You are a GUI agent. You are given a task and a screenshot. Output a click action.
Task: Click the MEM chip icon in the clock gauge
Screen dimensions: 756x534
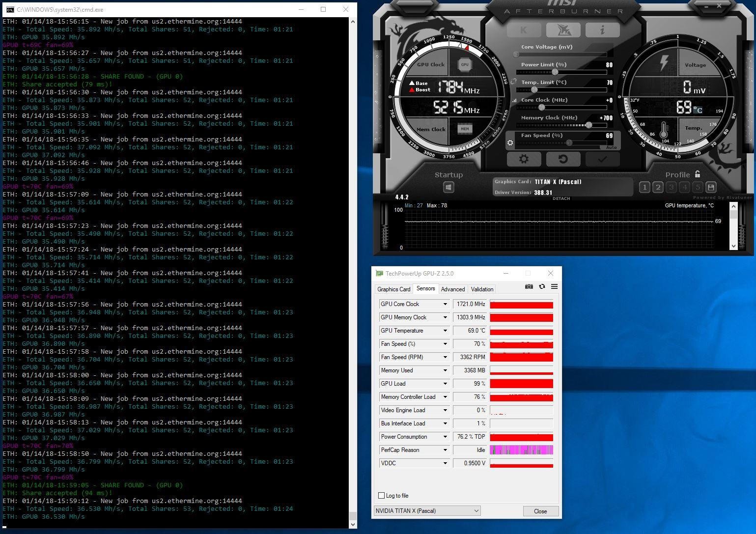[x=465, y=129]
